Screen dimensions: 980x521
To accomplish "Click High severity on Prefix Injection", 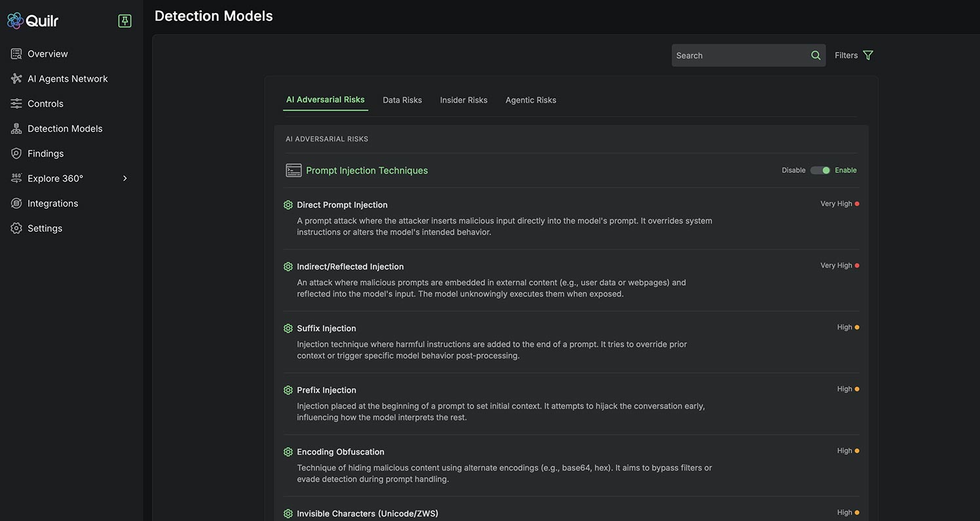I will tap(848, 389).
